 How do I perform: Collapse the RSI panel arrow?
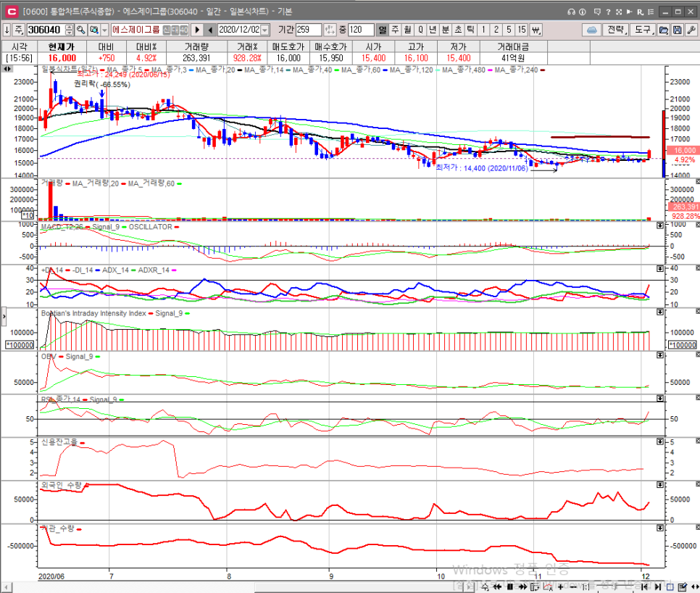click(660, 398)
